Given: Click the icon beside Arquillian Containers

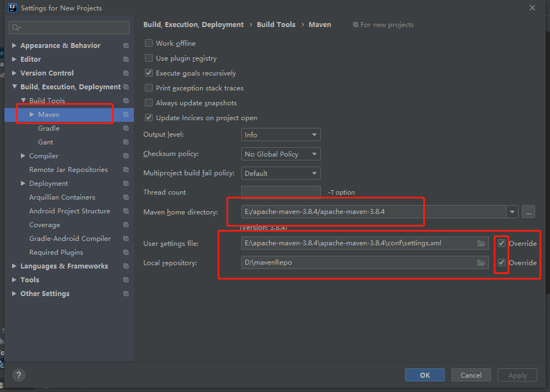Looking at the screenshot, I should (x=126, y=197).
